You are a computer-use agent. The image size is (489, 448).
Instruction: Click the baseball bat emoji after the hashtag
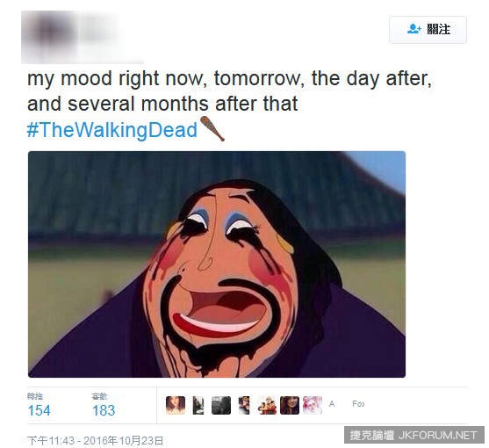click(212, 128)
